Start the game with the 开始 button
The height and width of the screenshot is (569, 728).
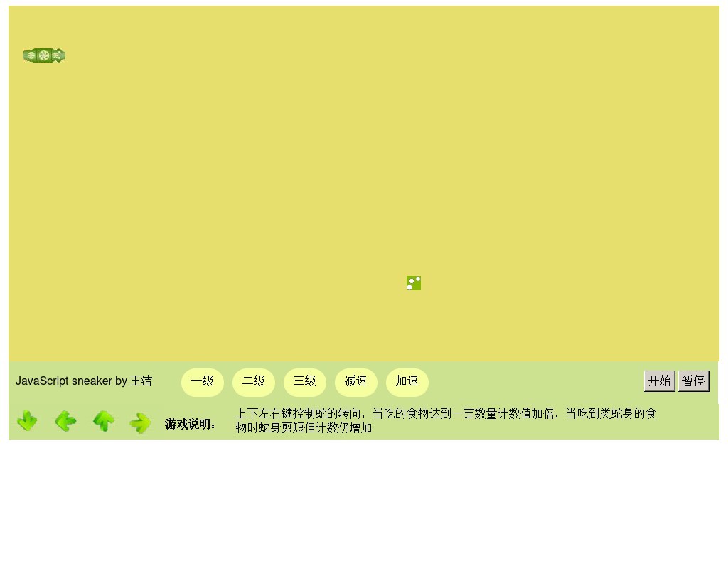[659, 381]
